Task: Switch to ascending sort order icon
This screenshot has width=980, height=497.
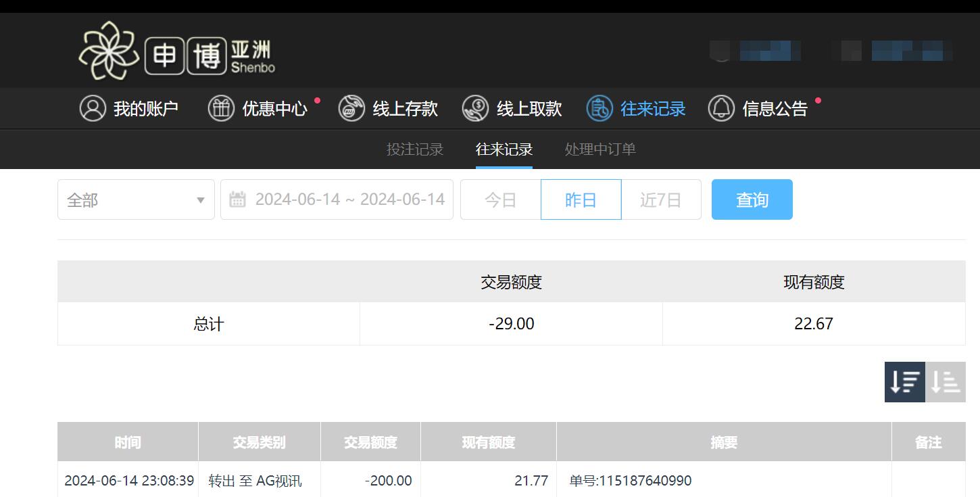Action: point(946,381)
